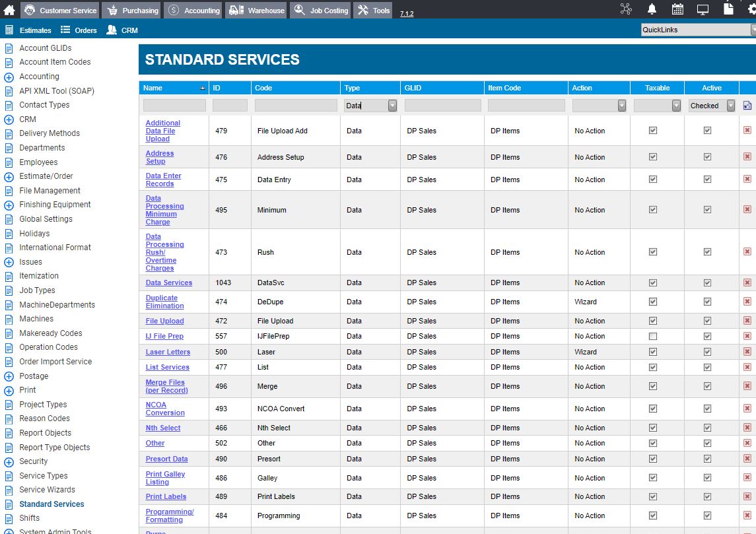Open the Print Galley Listing link
The height and width of the screenshot is (534, 756).
click(165, 478)
